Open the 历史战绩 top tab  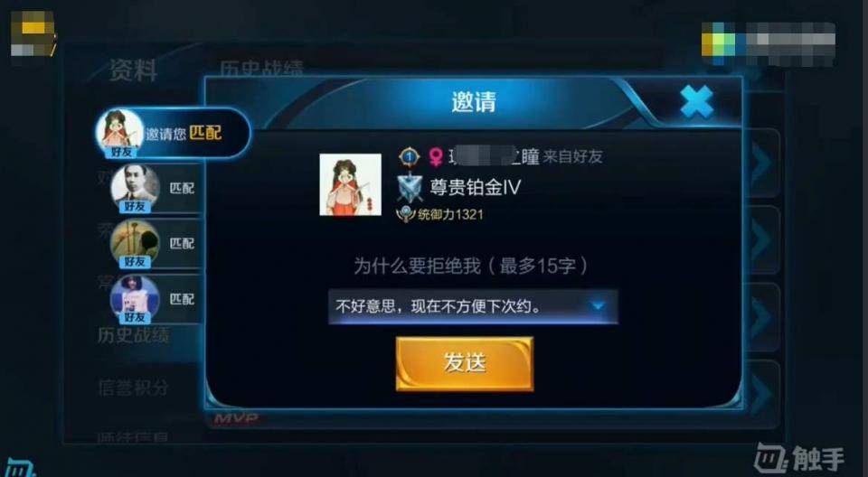click(261, 69)
